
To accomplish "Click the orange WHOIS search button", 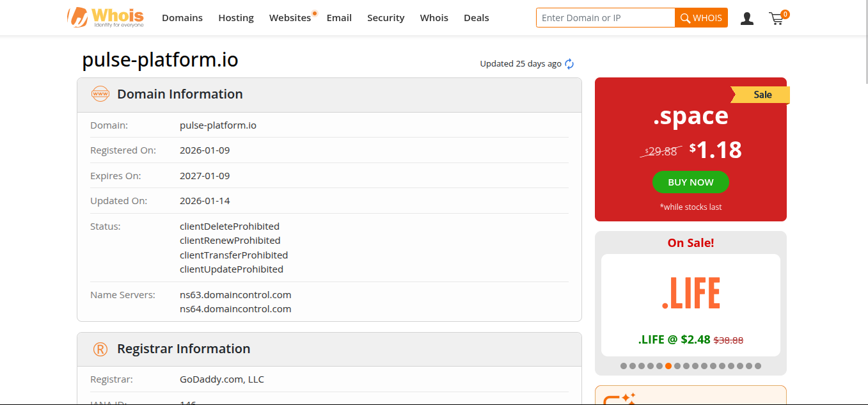I will click(x=701, y=18).
